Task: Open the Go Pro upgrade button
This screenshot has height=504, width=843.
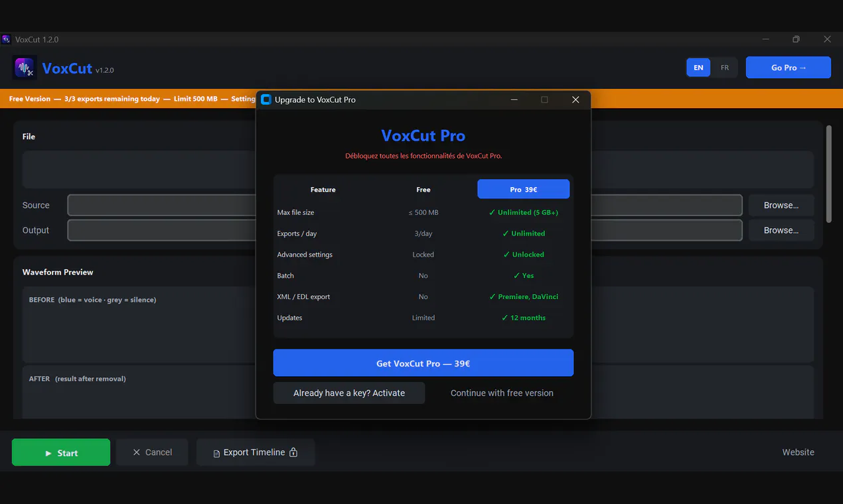Action: 789,68
